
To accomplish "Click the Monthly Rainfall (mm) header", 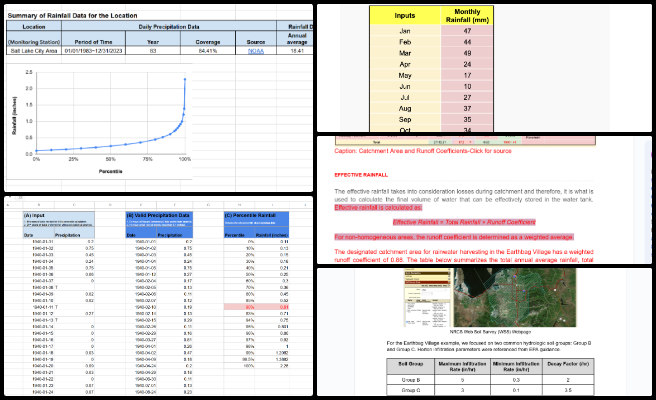I will [x=467, y=15].
